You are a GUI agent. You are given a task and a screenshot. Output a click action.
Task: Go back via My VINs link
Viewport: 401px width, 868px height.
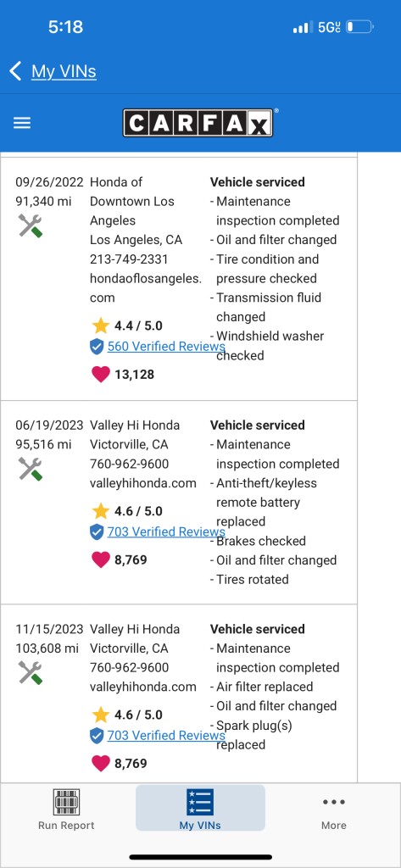[x=64, y=71]
